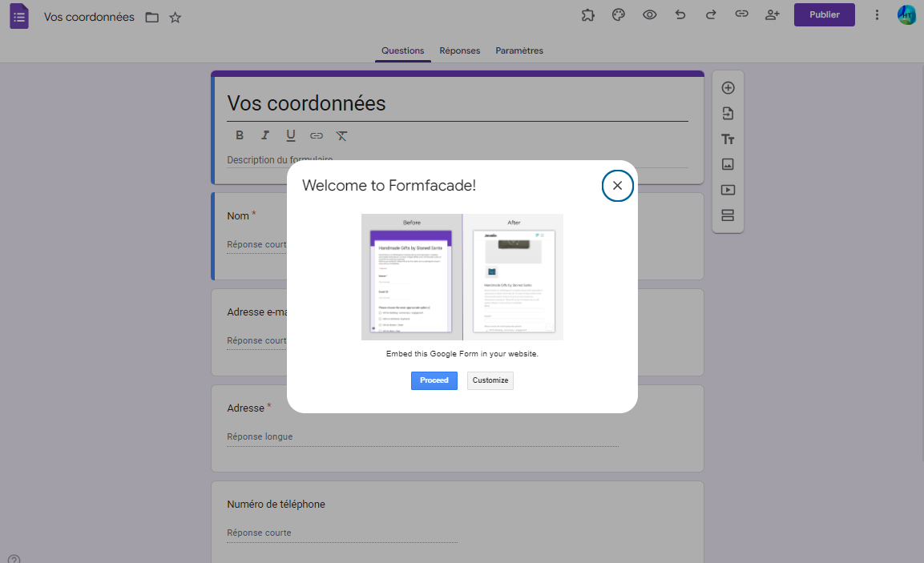The width and height of the screenshot is (924, 563).
Task: Add a video from side toolbar
Action: (x=728, y=191)
